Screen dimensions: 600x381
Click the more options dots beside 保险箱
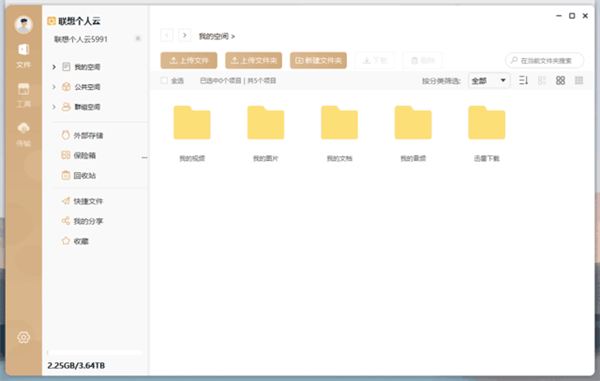(144, 157)
